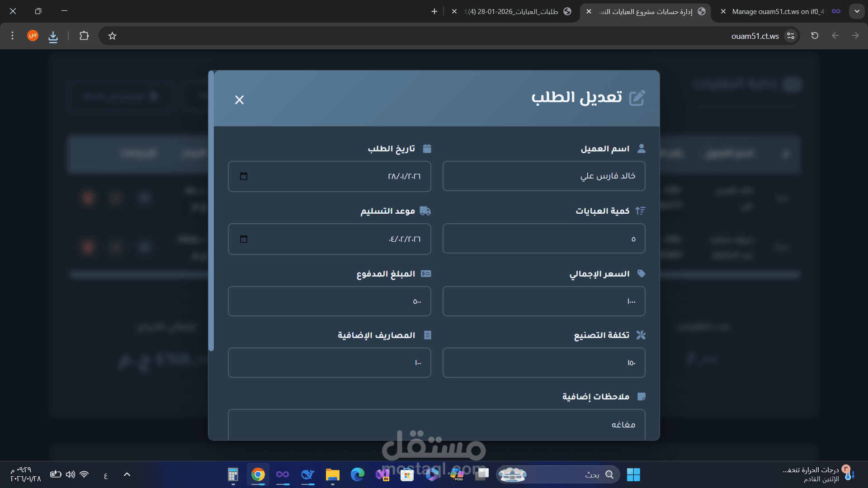Open File Explorer from the taskbar
The image size is (868, 488).
click(x=332, y=475)
